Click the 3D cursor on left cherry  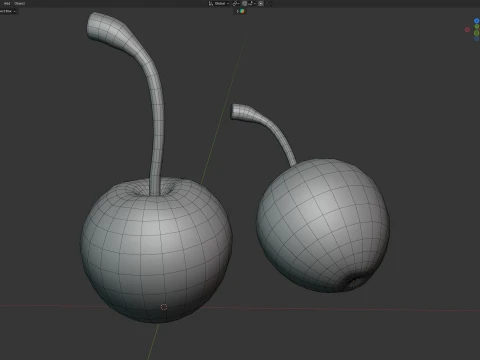click(x=164, y=307)
